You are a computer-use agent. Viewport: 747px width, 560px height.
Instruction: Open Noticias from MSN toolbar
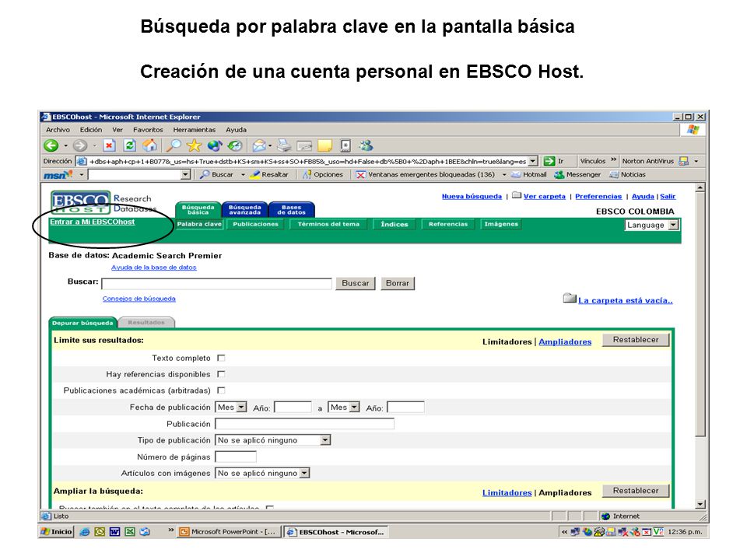pyautogui.click(x=627, y=175)
